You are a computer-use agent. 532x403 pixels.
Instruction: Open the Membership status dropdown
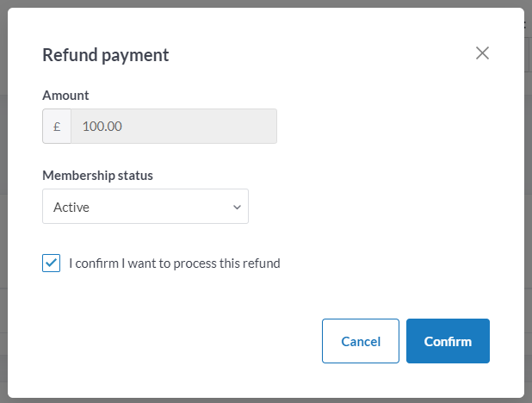[x=145, y=207]
